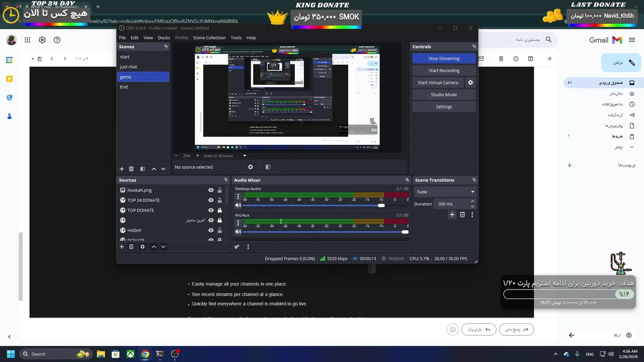
Task: Remove scene transition using trash icon
Action: tap(462, 215)
